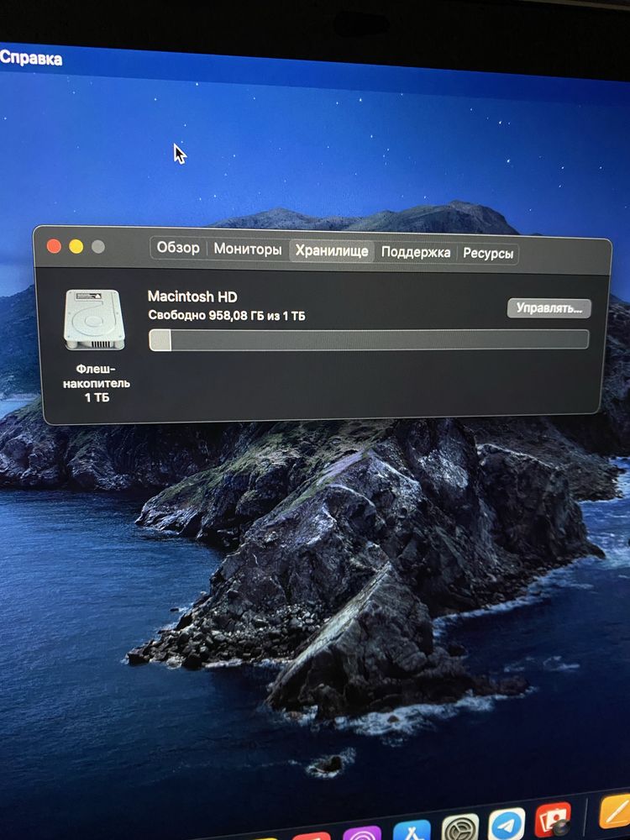Image resolution: width=630 pixels, height=840 pixels.
Task: Launch Telegram from the Dock
Action: pos(507,823)
